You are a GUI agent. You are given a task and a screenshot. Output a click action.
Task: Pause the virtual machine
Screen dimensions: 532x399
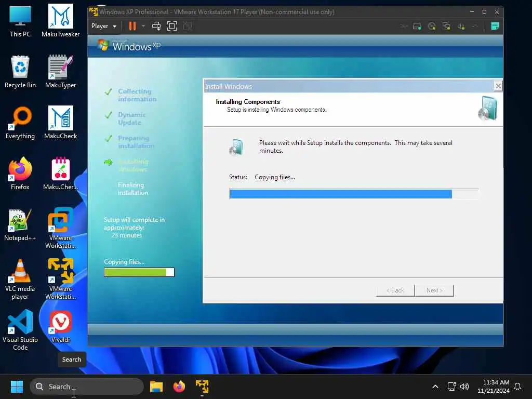pyautogui.click(x=132, y=26)
